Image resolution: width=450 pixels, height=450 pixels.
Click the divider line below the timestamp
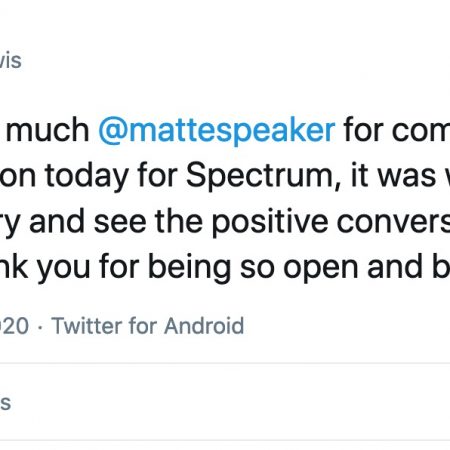coord(225,363)
